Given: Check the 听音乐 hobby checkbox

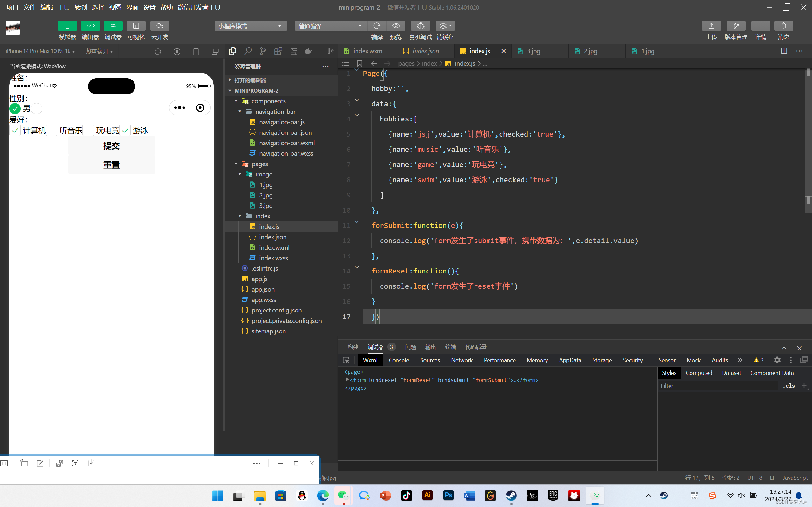Looking at the screenshot, I should [x=51, y=131].
